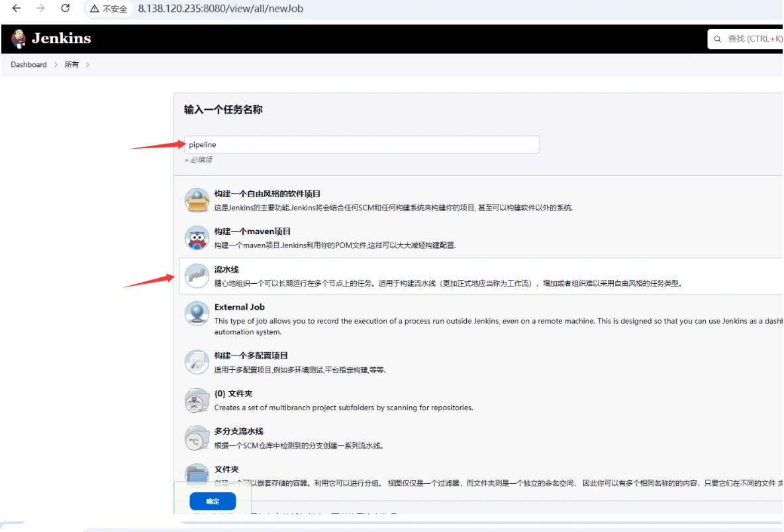
Task: Click the maven POM description text
Action: [335, 245]
